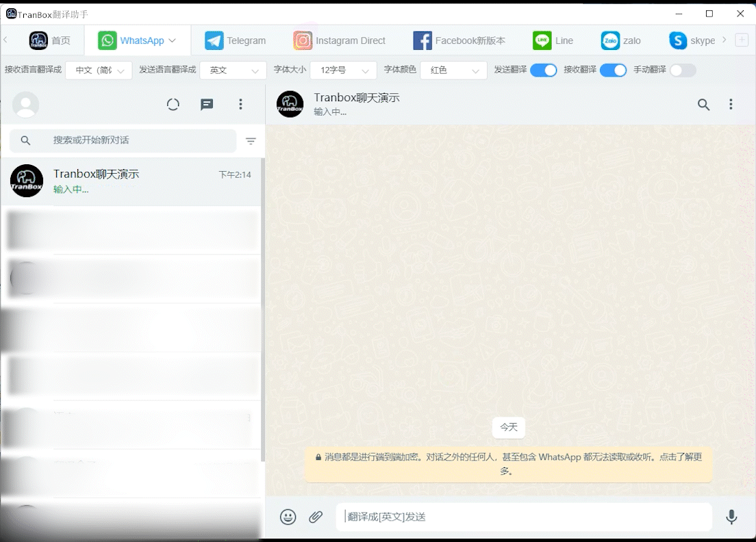Open the chat filter icon
This screenshot has height=542, width=756.
pyautogui.click(x=251, y=141)
